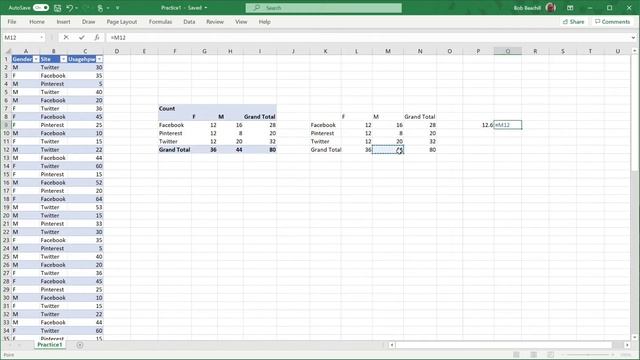This screenshot has height=360, width=640.
Task: Click the Touch/Mouse mode icon
Action: point(100,8)
